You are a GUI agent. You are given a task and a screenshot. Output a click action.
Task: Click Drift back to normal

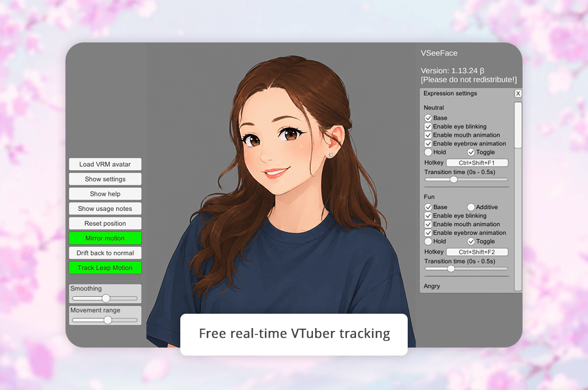click(x=105, y=253)
